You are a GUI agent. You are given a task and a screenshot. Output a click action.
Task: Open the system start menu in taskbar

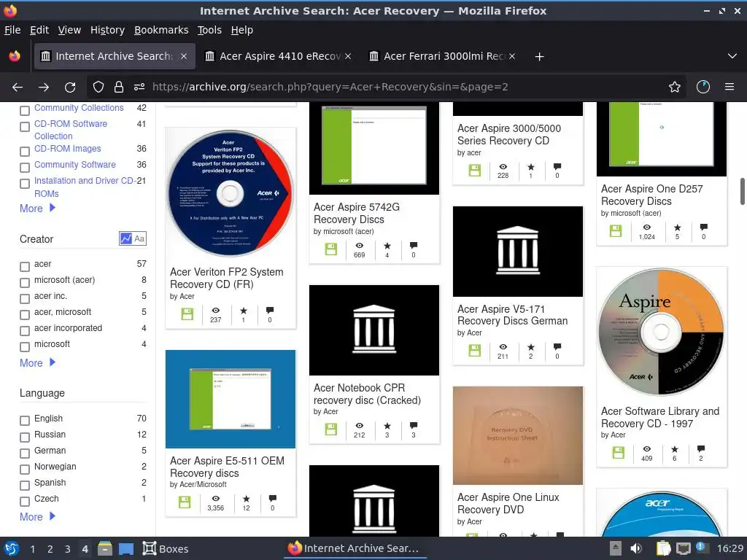(x=12, y=548)
